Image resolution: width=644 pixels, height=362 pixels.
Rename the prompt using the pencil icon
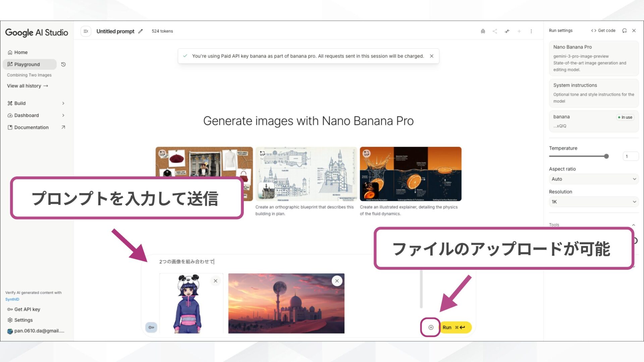pos(141,31)
